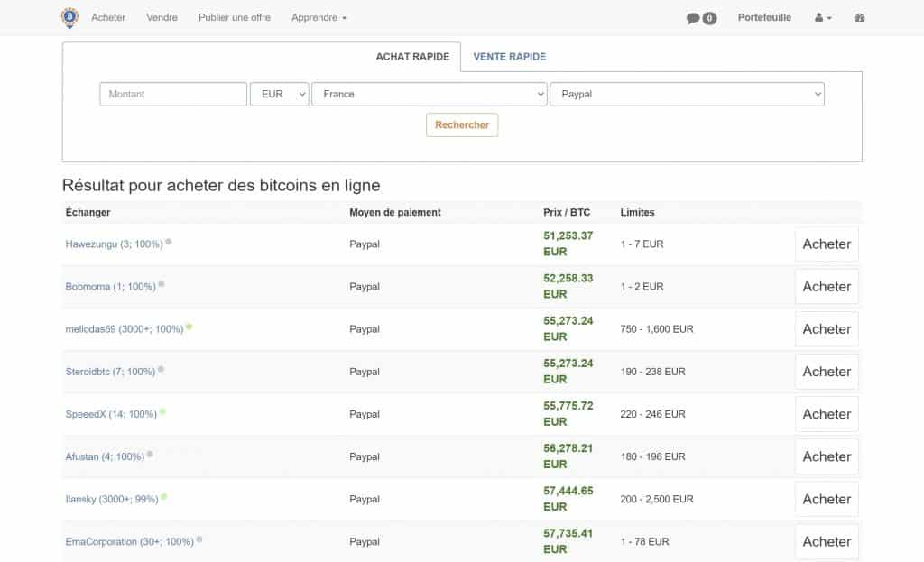Go to the Portefeuille page

[764, 17]
